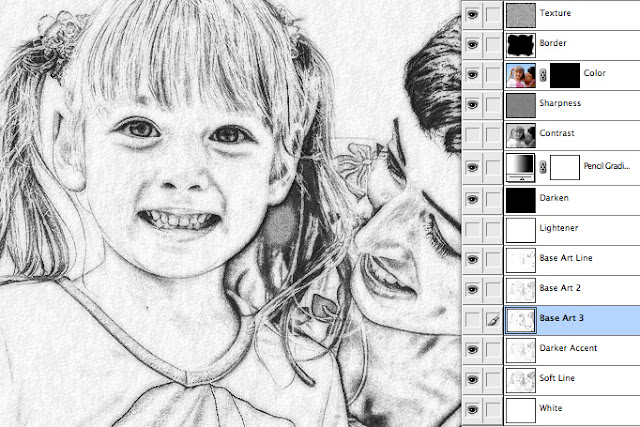Select the black layer mask of Color layer
The height and width of the screenshot is (427, 640).
tap(565, 75)
